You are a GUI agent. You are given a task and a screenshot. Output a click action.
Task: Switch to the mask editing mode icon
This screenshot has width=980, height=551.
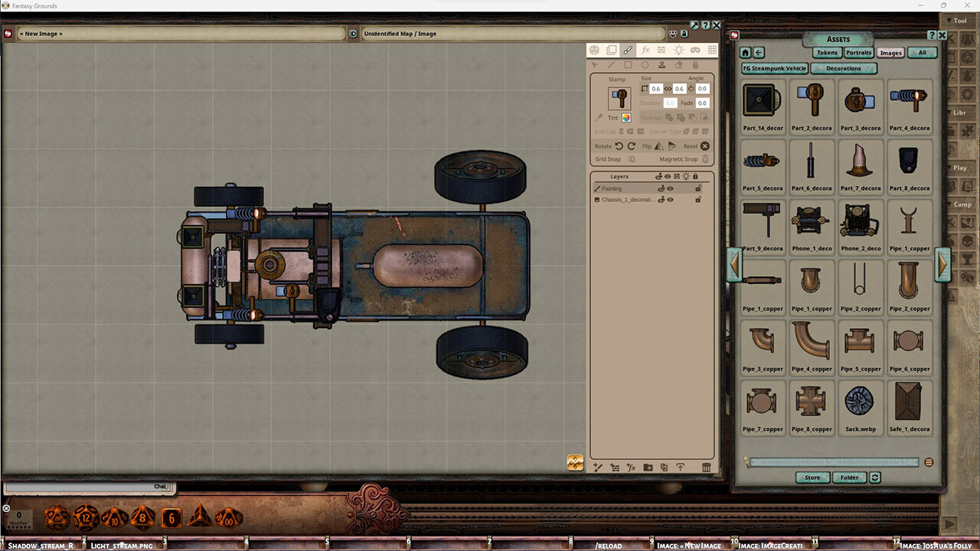click(x=694, y=50)
